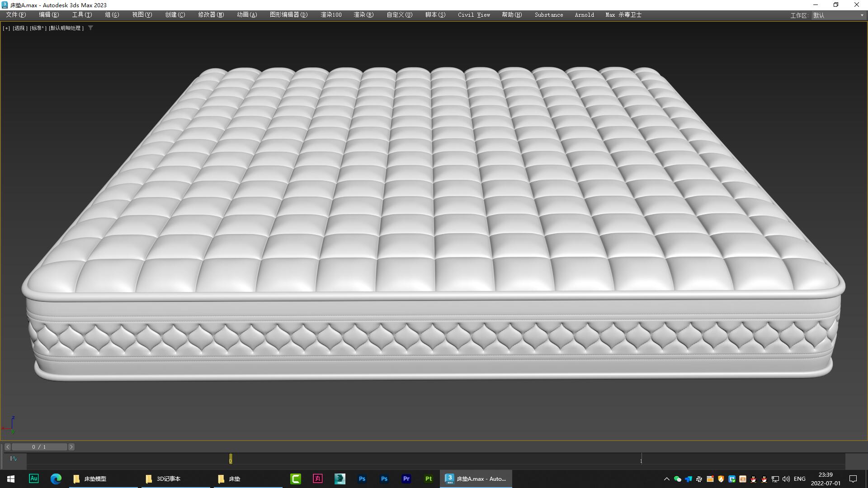Open Camtasia from the taskbar
The height and width of the screenshot is (488, 868).
[x=296, y=479]
